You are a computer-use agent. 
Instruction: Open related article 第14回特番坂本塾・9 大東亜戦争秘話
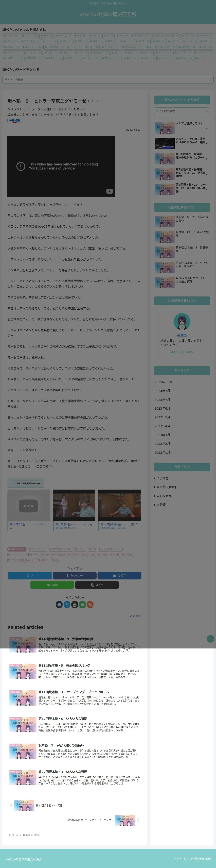click(x=75, y=645)
